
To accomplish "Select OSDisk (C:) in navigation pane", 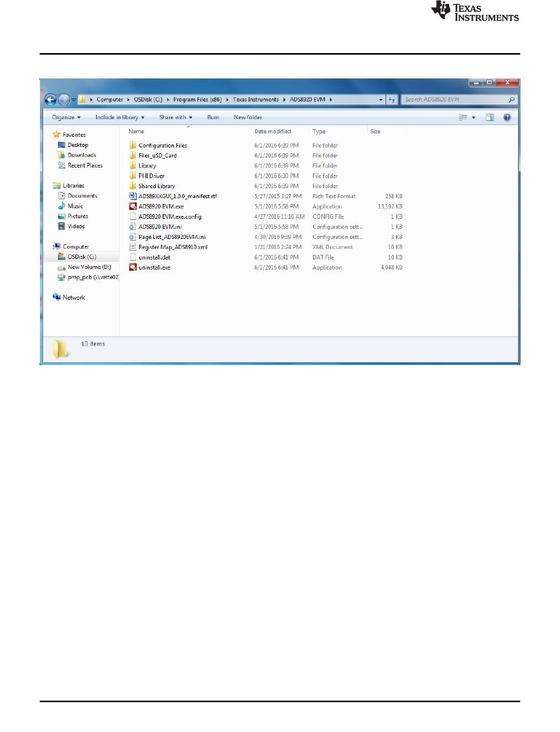I will coord(81,257).
